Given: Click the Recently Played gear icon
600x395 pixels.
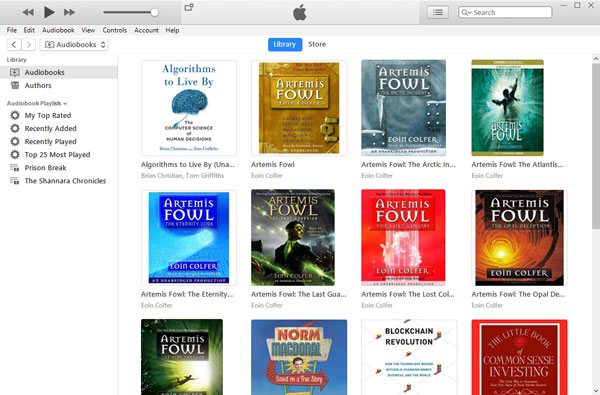Looking at the screenshot, I should coord(15,141).
